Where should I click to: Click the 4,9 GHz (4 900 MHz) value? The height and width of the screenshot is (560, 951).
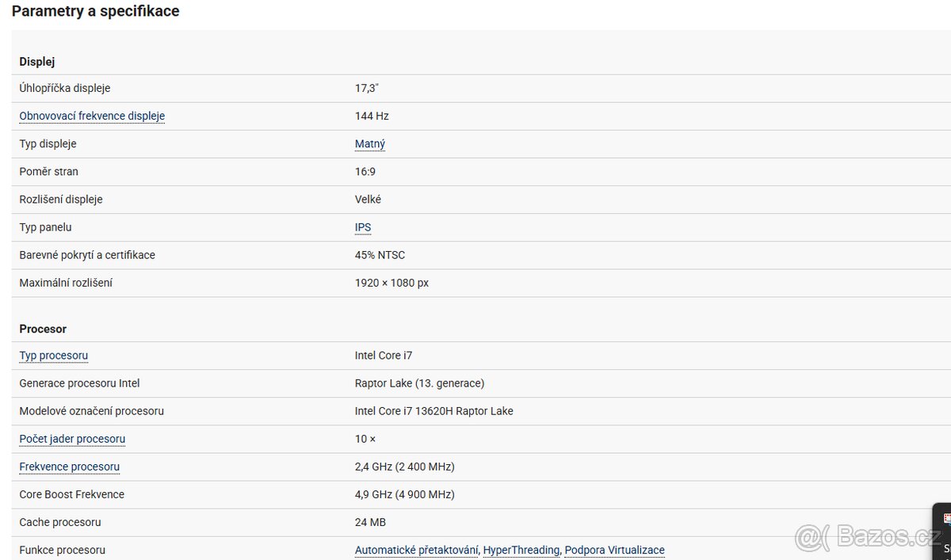[405, 494]
